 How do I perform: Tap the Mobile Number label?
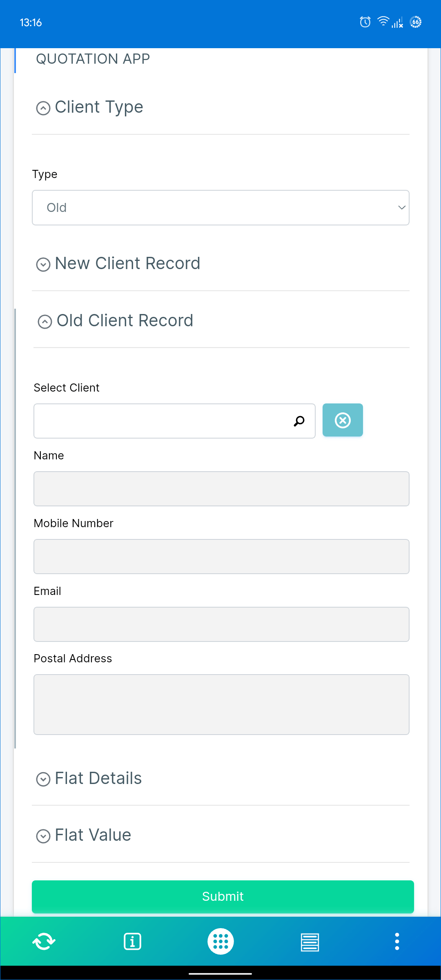click(73, 523)
